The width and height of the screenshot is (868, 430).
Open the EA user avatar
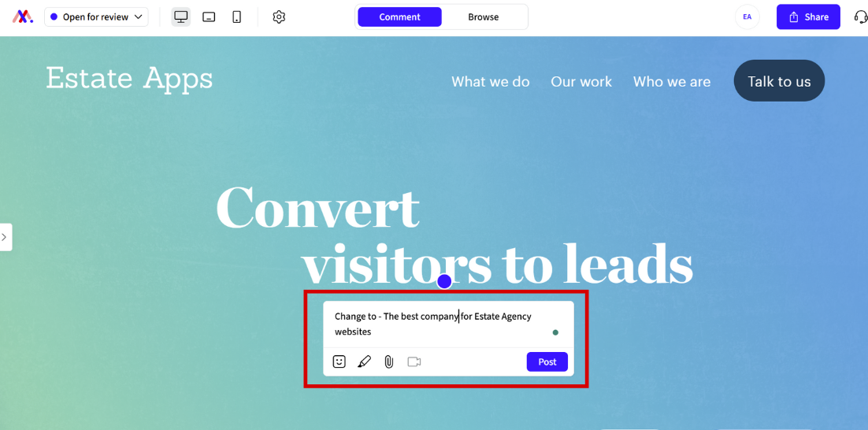[747, 17]
